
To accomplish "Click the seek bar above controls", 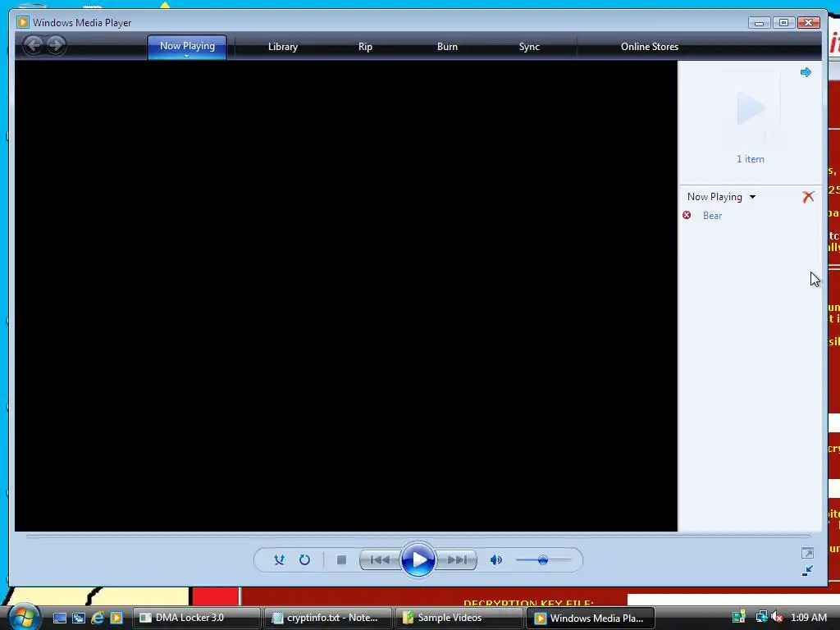I will pos(418,536).
